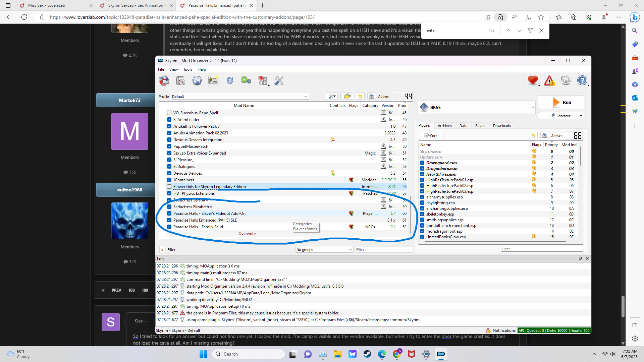Open the File menu in Mod Organizer
The width and height of the screenshot is (644, 362).
161,69
